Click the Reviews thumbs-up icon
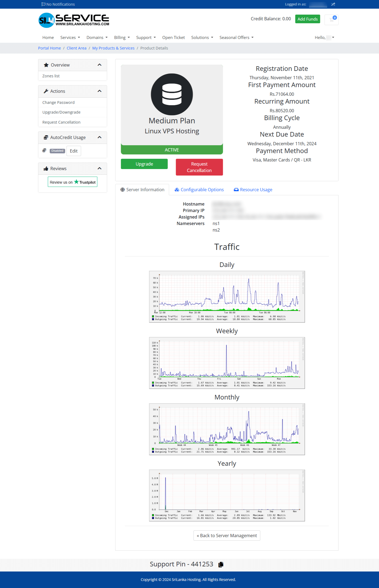This screenshot has width=379, height=588. coord(46,169)
